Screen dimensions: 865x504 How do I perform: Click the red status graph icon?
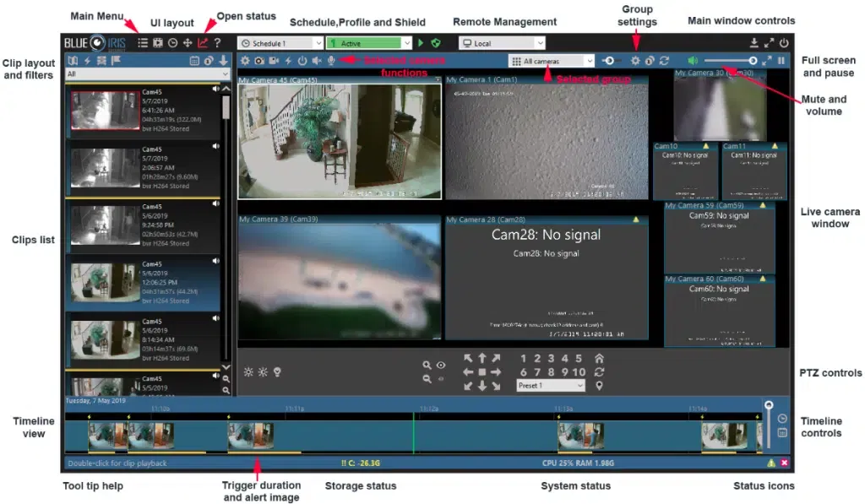click(x=202, y=42)
